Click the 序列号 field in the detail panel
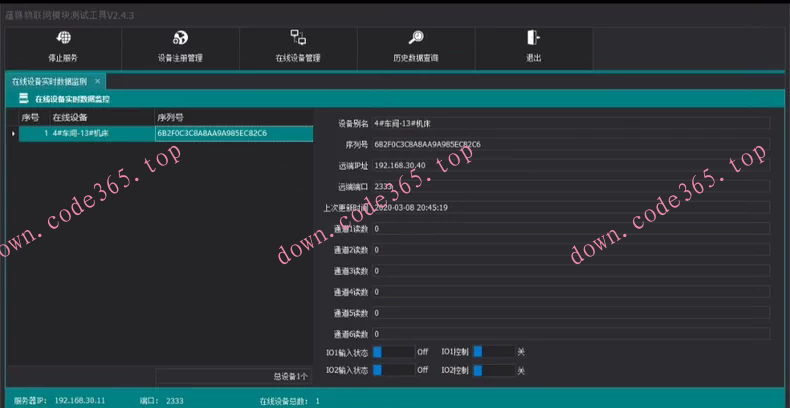 [x=571, y=145]
